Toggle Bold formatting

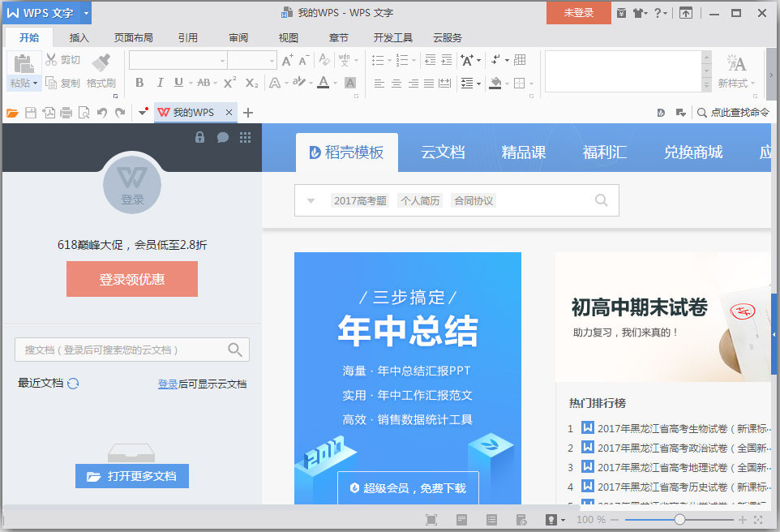(139, 83)
